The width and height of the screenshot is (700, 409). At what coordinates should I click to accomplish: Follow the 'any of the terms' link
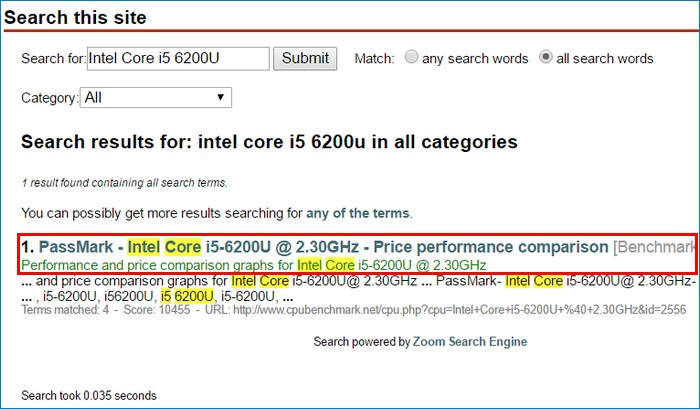tap(358, 213)
